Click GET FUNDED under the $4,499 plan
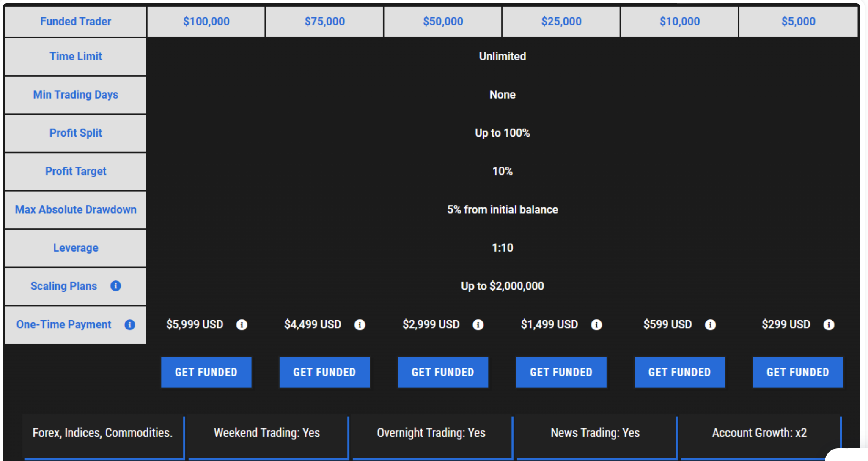The image size is (868, 461). (x=325, y=372)
